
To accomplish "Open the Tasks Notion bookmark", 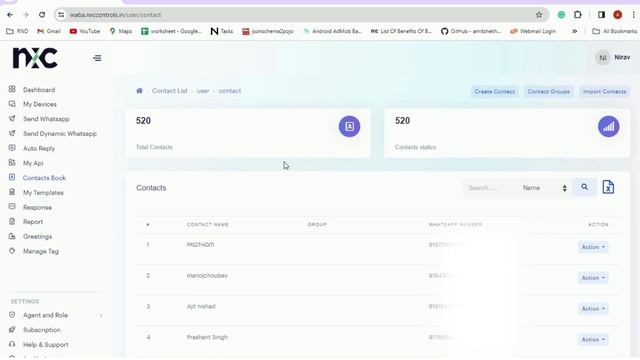I will [x=222, y=31].
